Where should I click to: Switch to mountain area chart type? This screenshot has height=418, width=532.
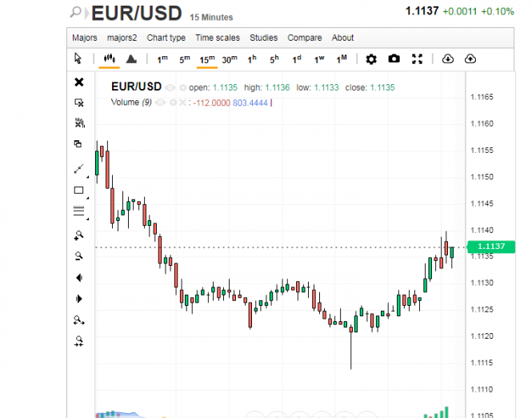point(131,59)
